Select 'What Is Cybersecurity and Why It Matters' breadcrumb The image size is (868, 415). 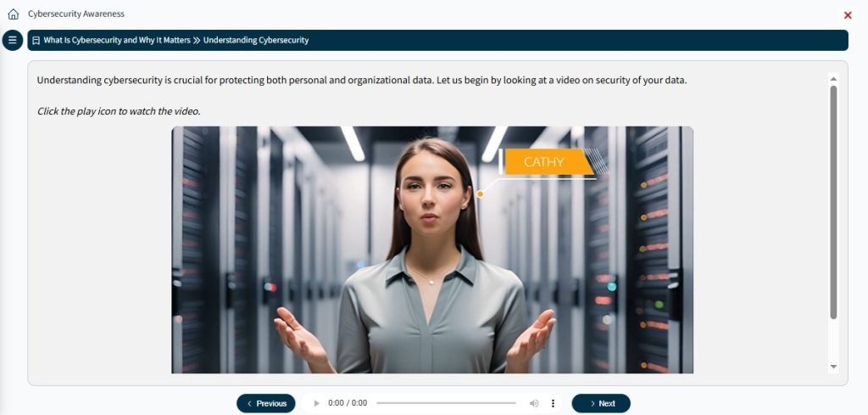click(117, 41)
